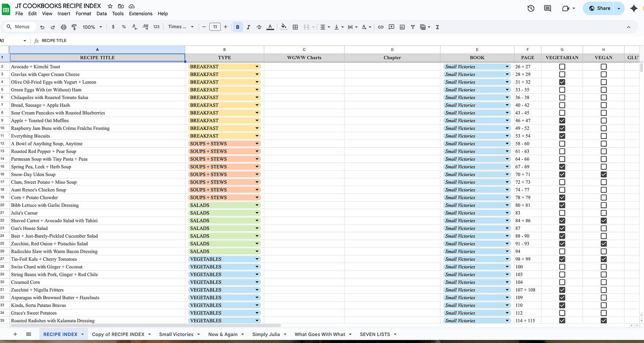Format as percent with % icon
This screenshot has width=644, height=343.
pos(124,27)
